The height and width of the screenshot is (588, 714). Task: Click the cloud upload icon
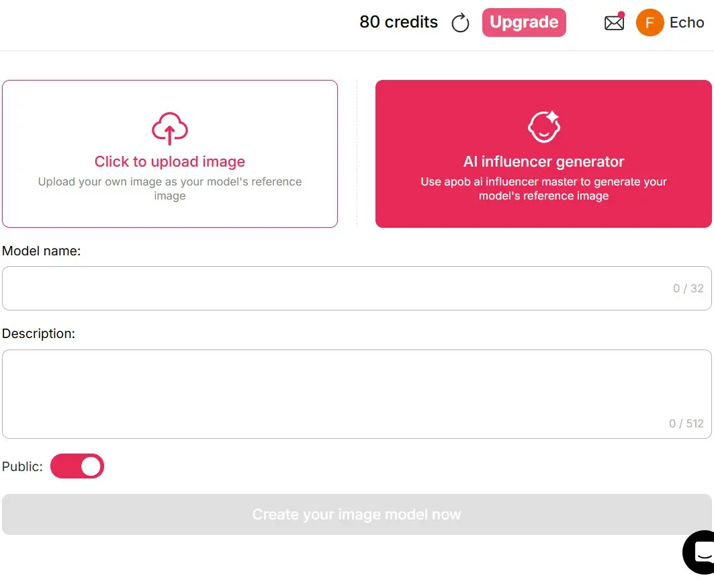[169, 129]
